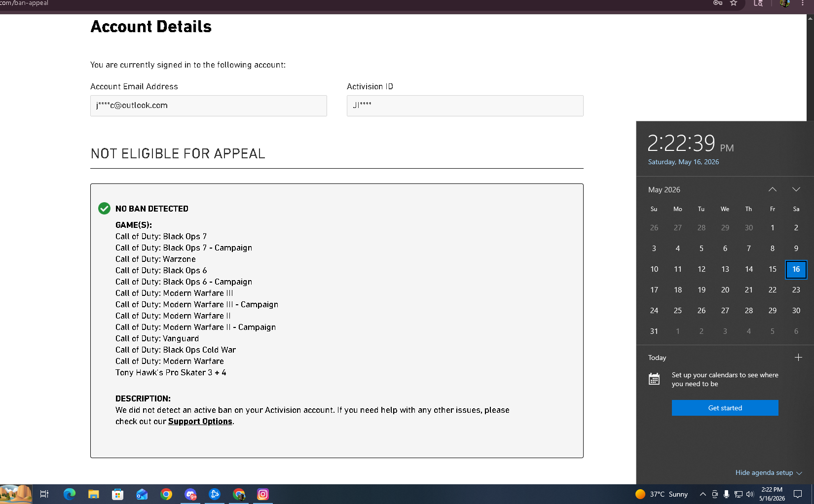
Task: Open the first Google Chrome taskbar icon
Action: click(166, 494)
